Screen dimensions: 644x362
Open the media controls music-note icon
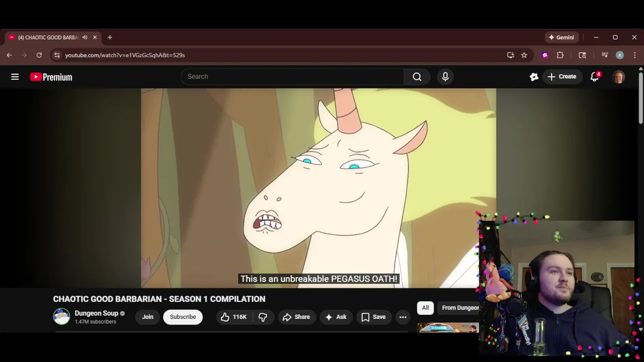(605, 55)
